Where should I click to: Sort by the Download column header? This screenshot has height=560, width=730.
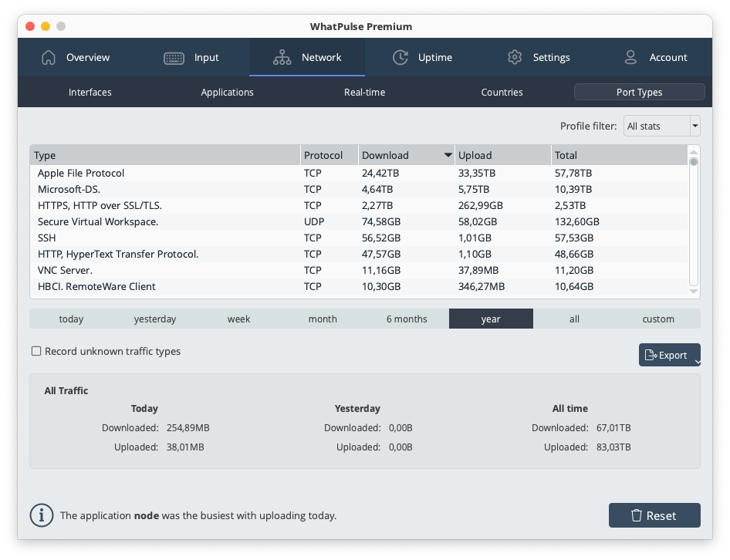(406, 156)
